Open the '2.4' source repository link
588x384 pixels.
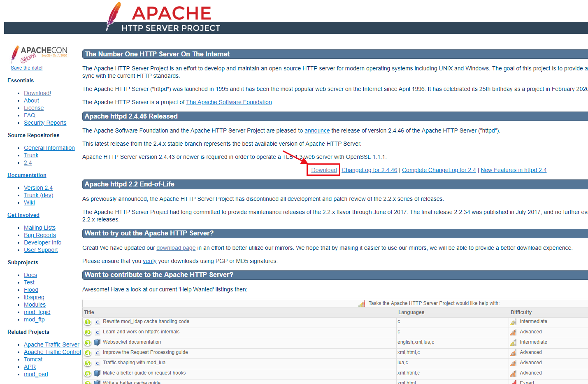click(28, 163)
